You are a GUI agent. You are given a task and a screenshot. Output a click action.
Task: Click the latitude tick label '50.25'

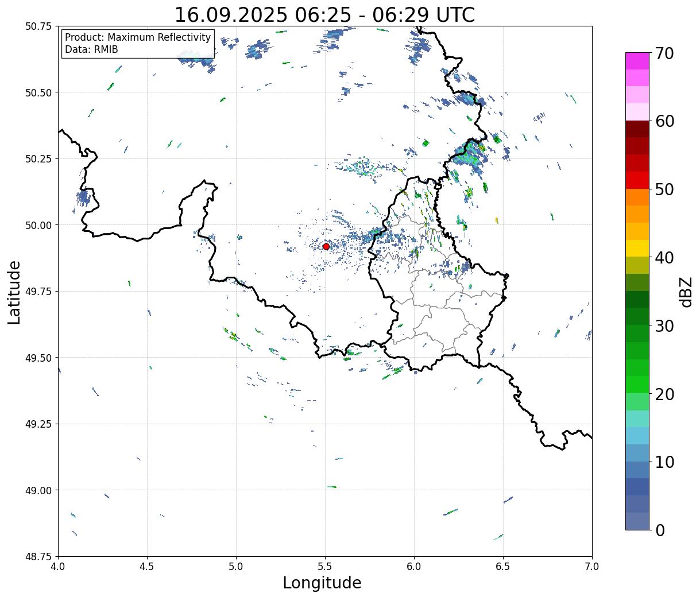pyautogui.click(x=38, y=159)
